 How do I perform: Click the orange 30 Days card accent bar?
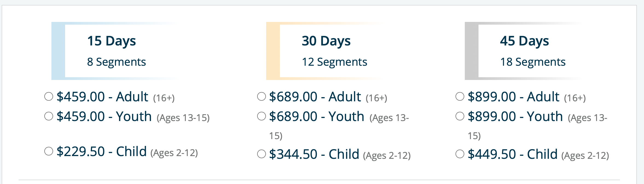(x=273, y=51)
